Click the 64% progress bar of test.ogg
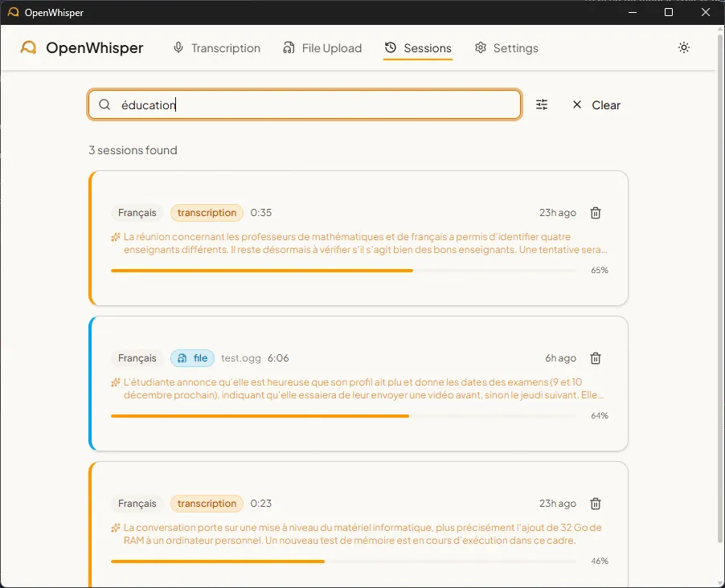Viewport: 725px width, 588px height. coord(343,416)
